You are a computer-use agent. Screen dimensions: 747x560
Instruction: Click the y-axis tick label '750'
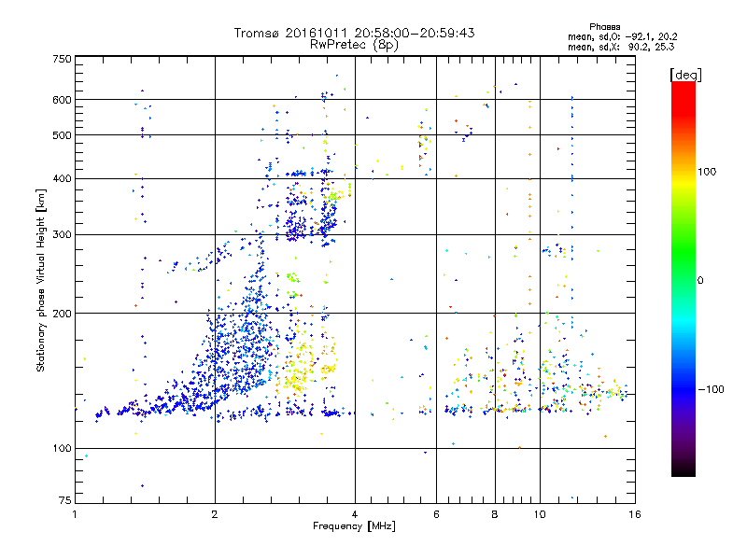tap(62, 59)
